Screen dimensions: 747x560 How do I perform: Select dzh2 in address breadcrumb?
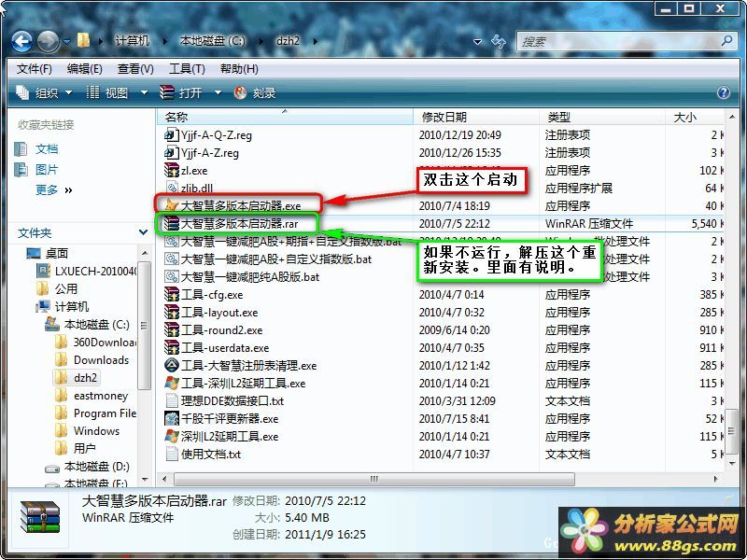coord(288,41)
